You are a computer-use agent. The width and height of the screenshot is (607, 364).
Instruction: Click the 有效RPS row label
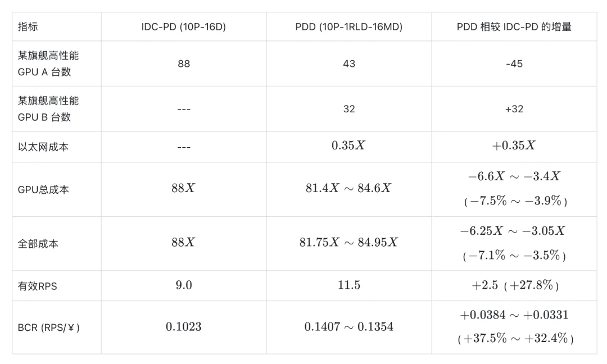pyautogui.click(x=37, y=286)
